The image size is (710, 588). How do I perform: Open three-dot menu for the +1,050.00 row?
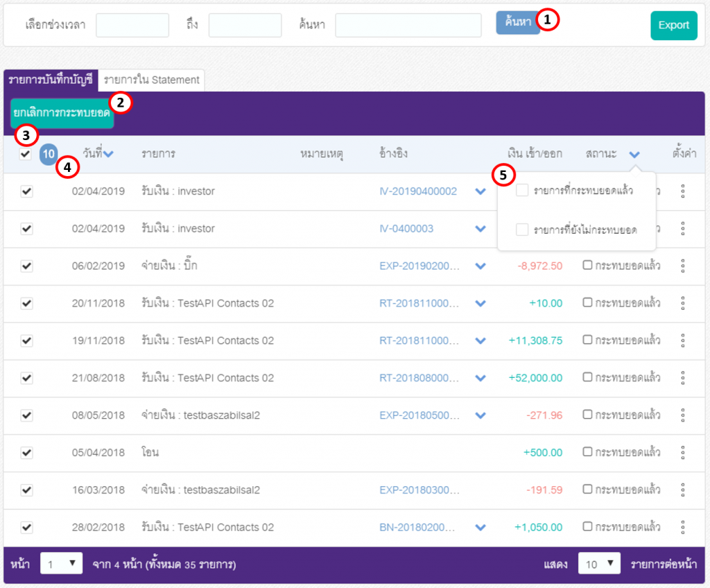coord(682,527)
